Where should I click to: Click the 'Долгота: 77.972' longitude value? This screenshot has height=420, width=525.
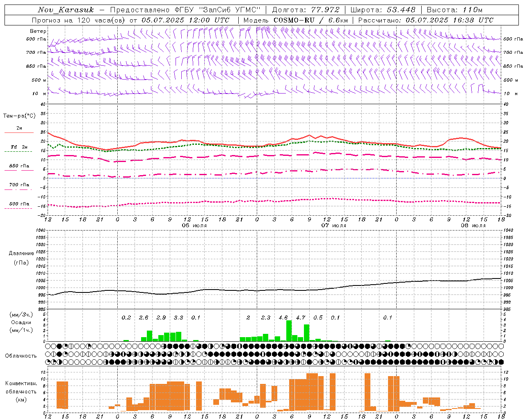click(x=306, y=10)
